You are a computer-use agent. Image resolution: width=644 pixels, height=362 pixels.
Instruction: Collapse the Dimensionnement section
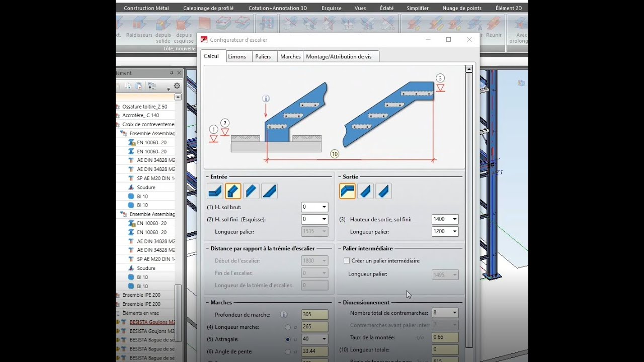click(340, 303)
